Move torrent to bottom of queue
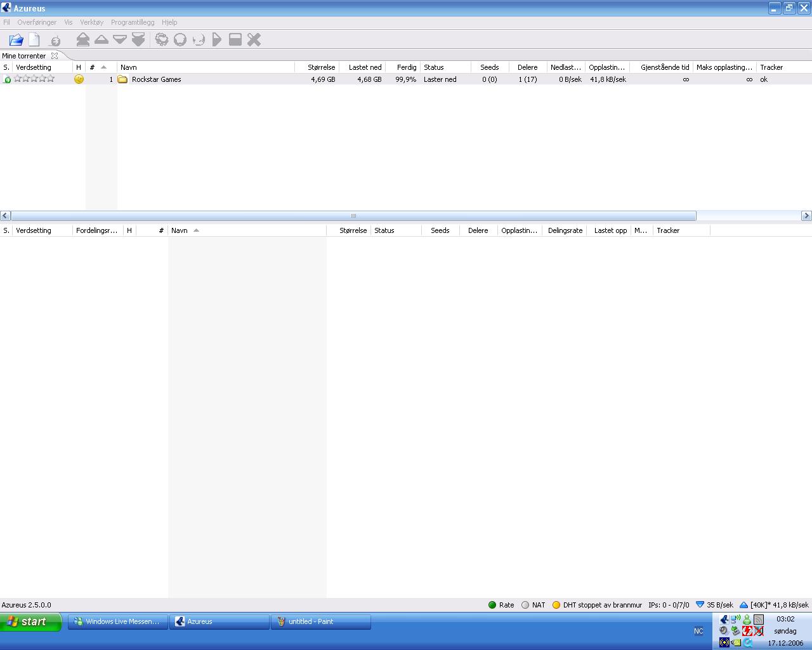 (x=138, y=40)
